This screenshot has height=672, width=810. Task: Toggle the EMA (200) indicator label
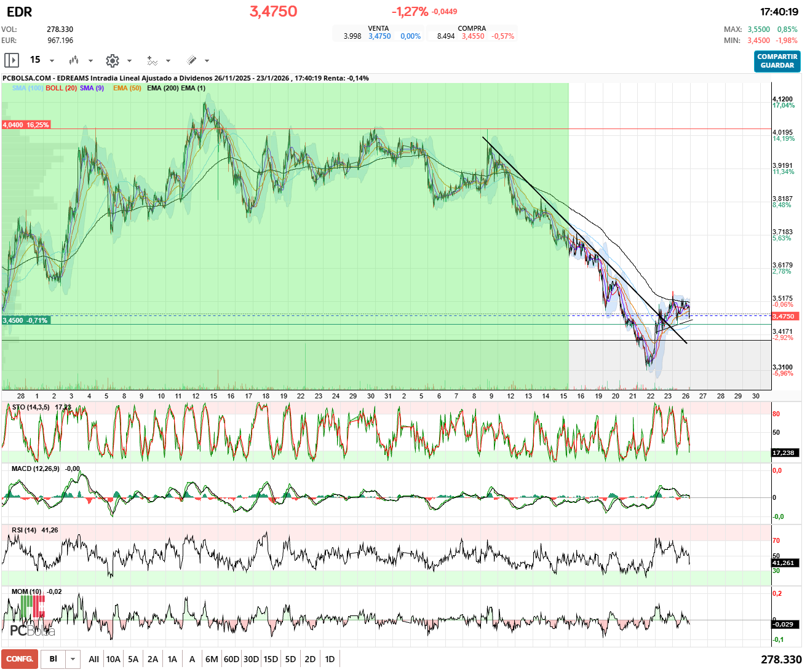point(162,88)
